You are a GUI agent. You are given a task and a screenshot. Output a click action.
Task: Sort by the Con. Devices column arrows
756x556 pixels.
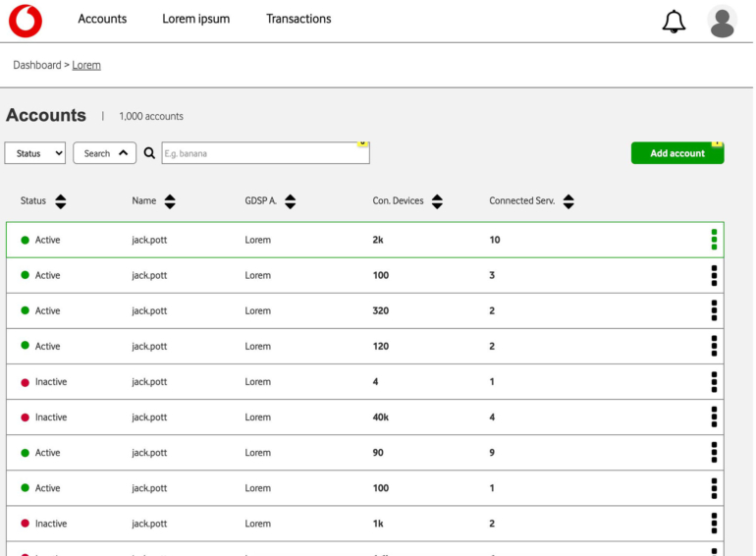[x=437, y=201]
